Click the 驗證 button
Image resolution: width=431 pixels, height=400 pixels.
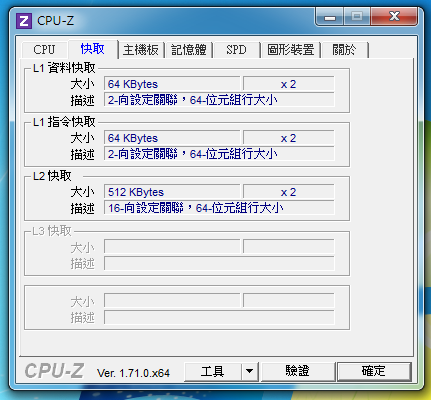pyautogui.click(x=298, y=371)
